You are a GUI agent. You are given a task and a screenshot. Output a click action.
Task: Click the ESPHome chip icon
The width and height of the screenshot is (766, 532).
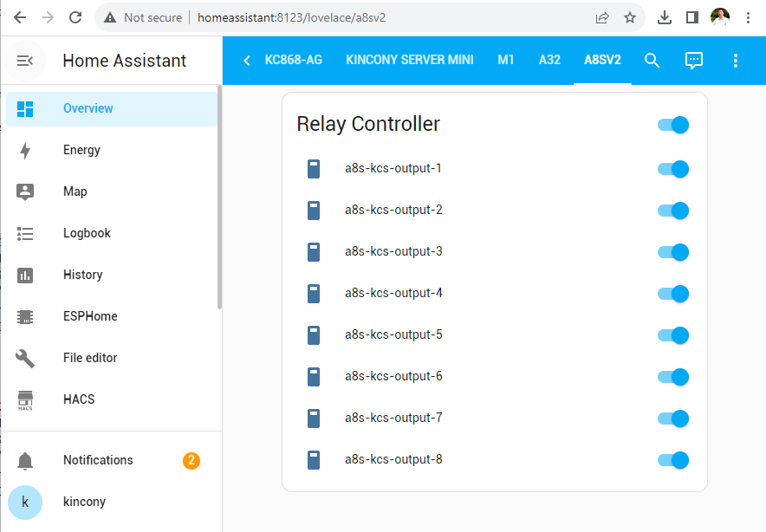[25, 316]
